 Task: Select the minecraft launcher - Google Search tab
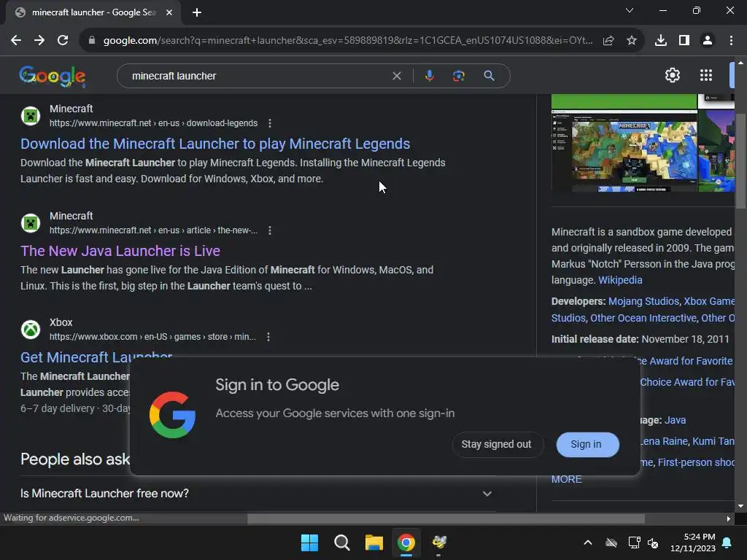tap(93, 12)
